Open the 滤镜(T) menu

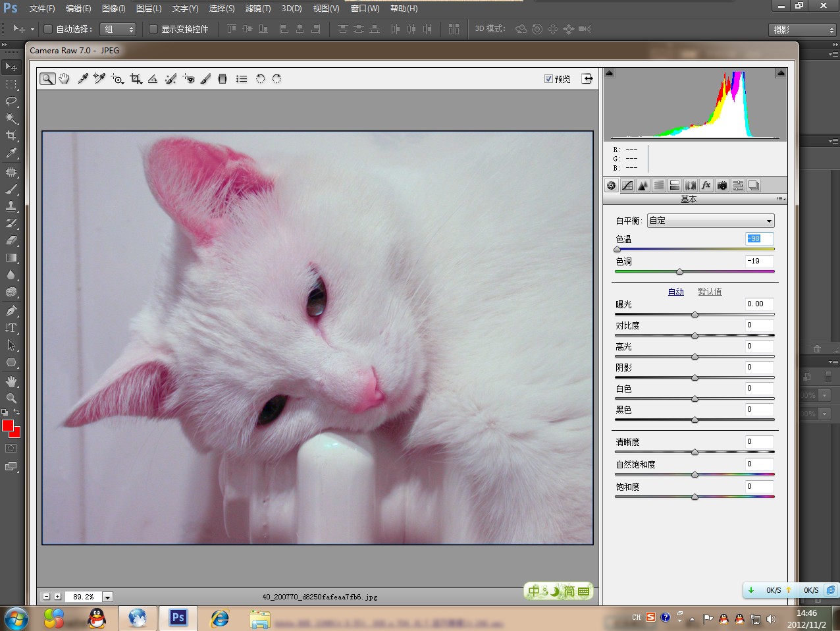coord(257,9)
